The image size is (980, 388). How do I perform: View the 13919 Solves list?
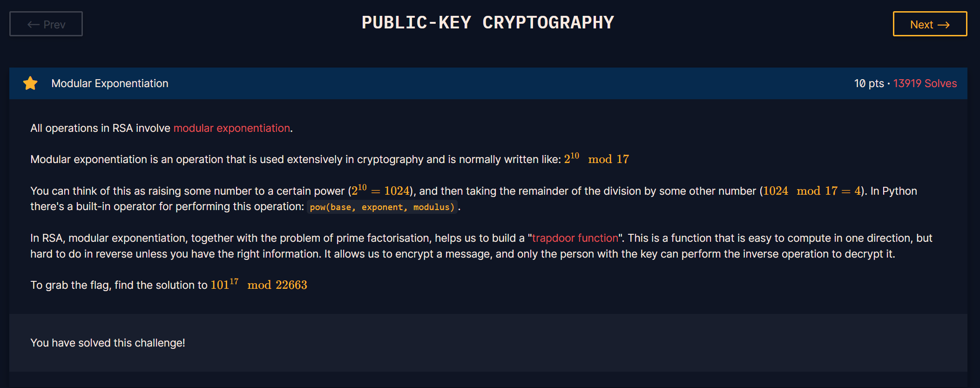click(x=925, y=83)
